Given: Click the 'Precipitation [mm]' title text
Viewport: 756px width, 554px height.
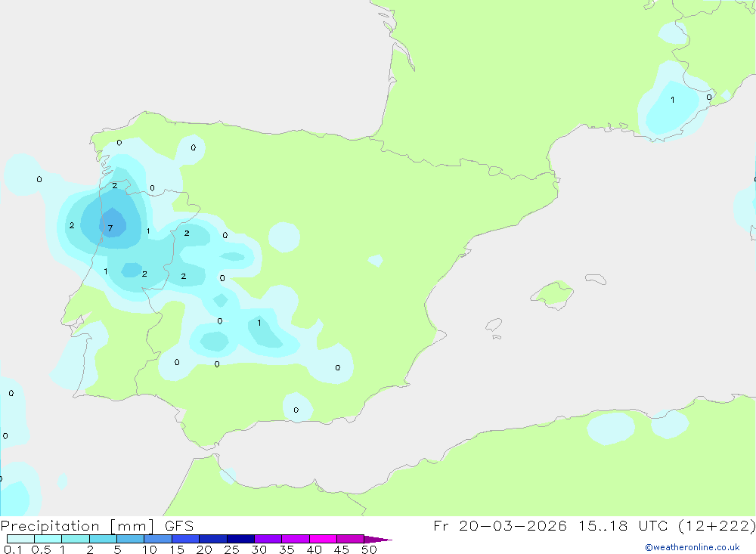Looking at the screenshot, I should (x=77, y=526).
